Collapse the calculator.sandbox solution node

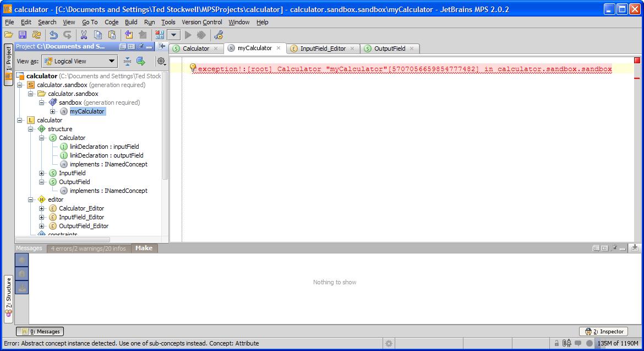[x=20, y=85]
